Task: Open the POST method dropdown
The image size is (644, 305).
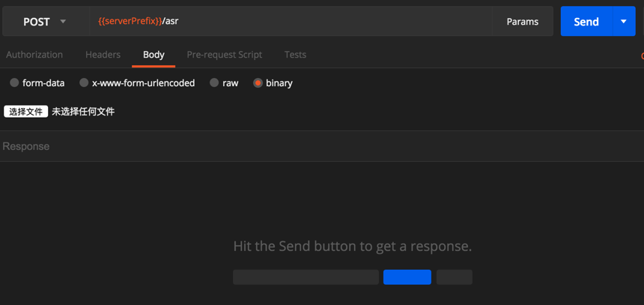Action: [46, 22]
